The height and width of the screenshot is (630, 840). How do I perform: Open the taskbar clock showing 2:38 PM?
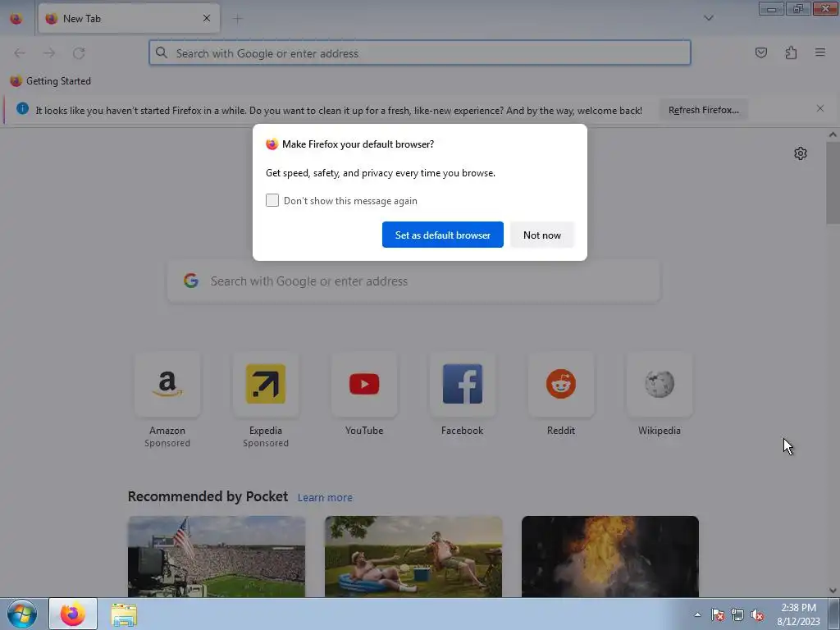click(798, 614)
